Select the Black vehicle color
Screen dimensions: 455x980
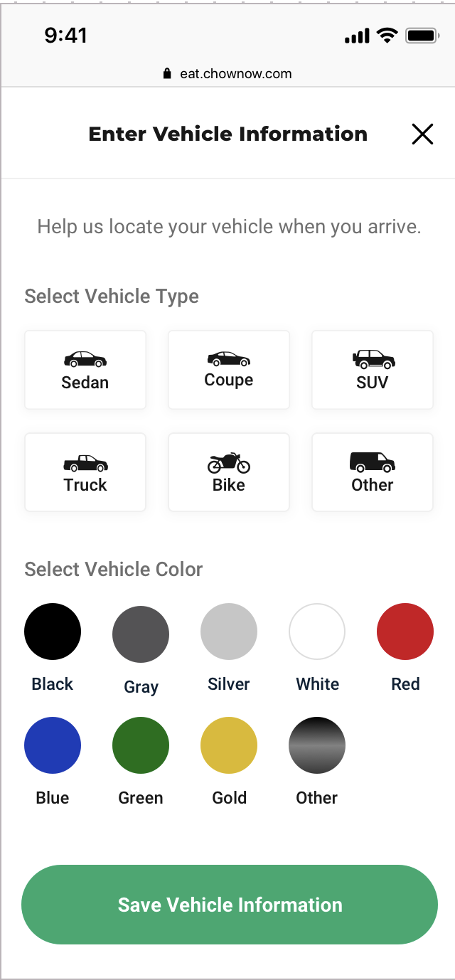pos(53,631)
